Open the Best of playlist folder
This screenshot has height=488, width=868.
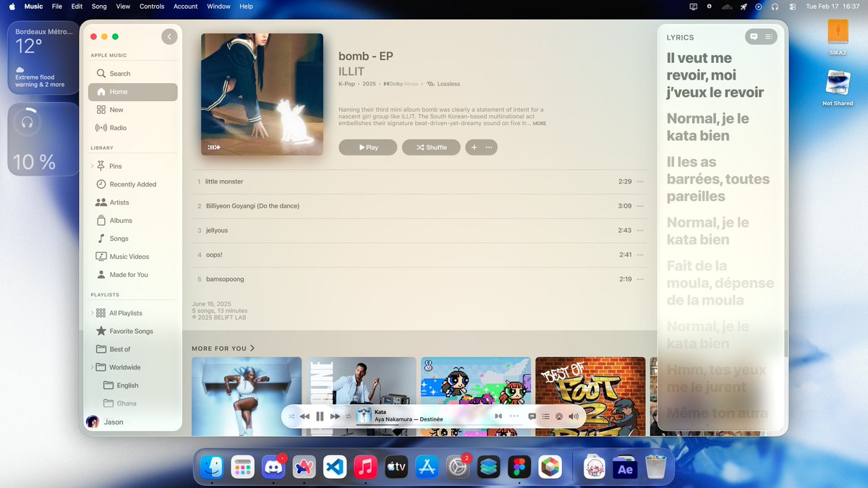click(x=133, y=349)
